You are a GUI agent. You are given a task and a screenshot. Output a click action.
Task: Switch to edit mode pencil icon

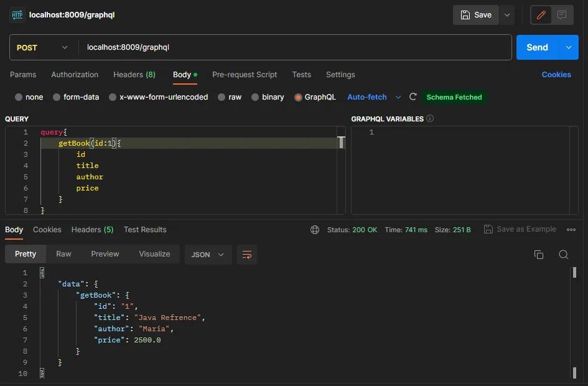pos(541,15)
